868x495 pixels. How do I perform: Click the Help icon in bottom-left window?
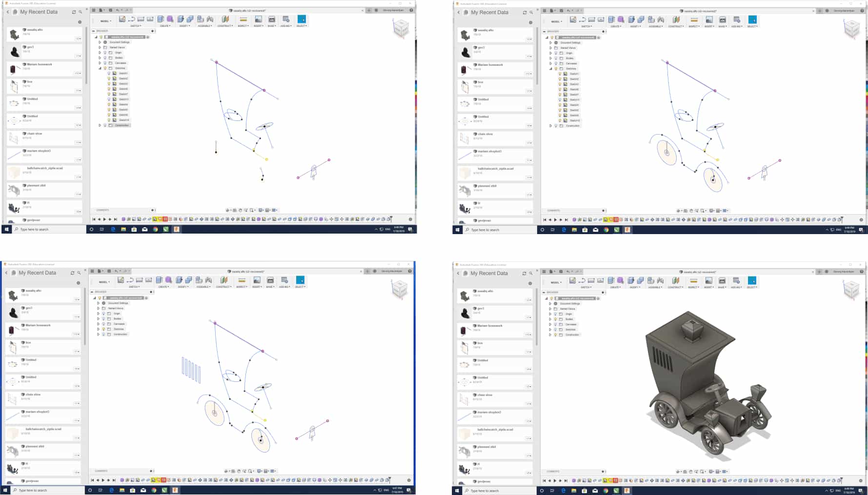pyautogui.click(x=410, y=271)
